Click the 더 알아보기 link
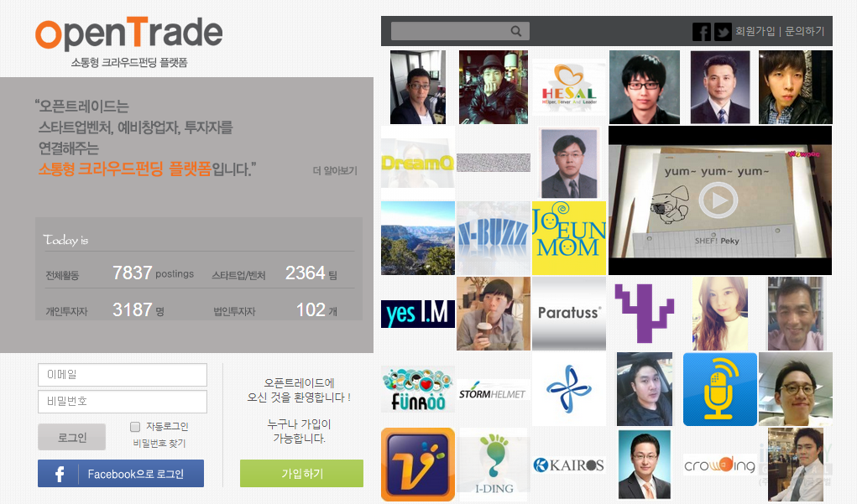The width and height of the screenshot is (857, 504). click(334, 170)
